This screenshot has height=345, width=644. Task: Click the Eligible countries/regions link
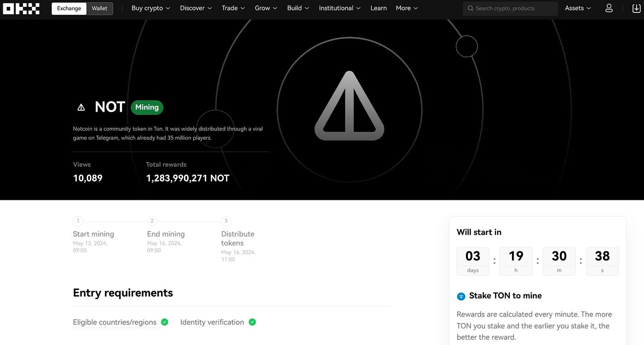click(x=115, y=322)
